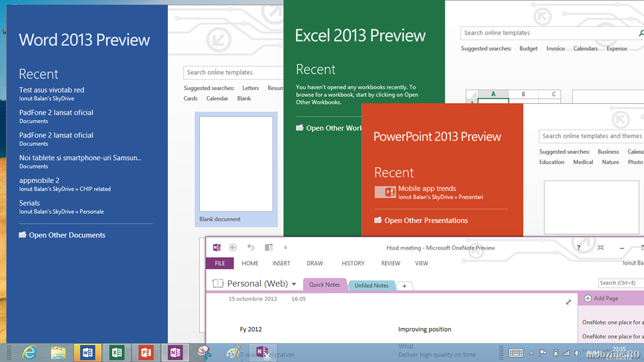
Task: Click the Back arrow in OneNote toolbar
Action: [x=233, y=248]
